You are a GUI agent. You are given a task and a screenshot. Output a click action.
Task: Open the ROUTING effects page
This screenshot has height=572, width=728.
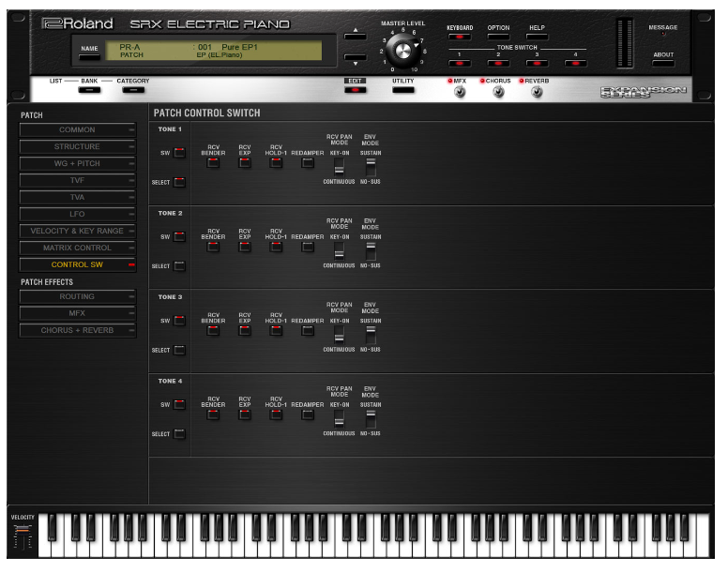[78, 296]
